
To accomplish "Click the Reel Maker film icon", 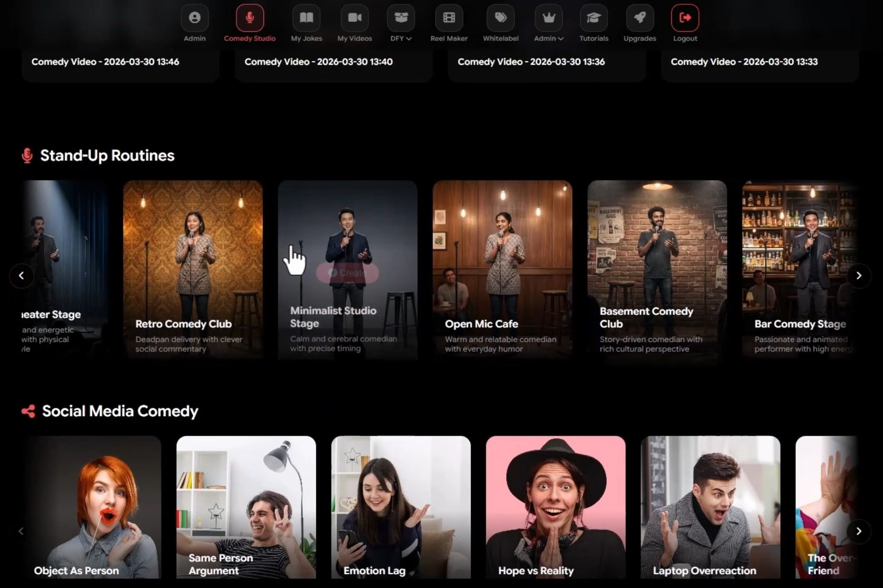I will pos(449,18).
